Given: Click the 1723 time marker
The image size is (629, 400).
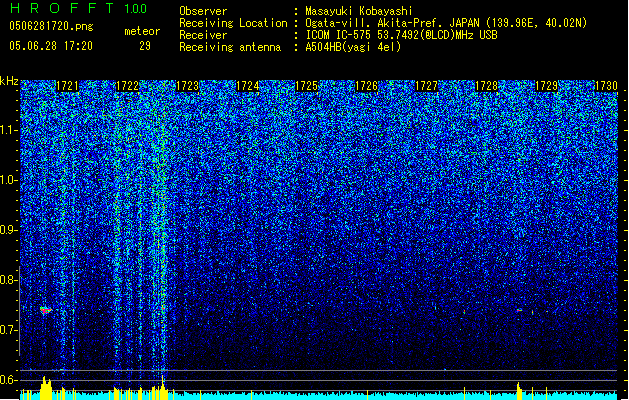Looking at the screenshot, I should 187,86.
